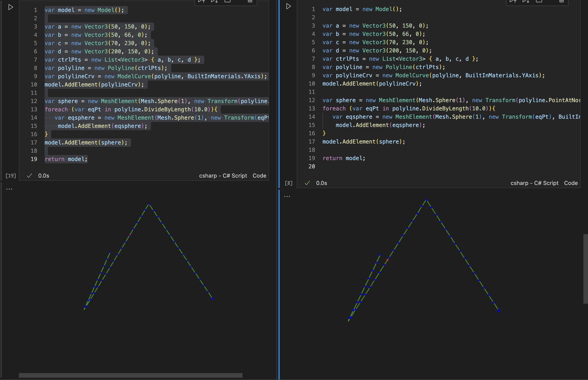Screen dimensions: 588x380
Task: Run the right notebook cell
Action: pyautogui.click(x=288, y=6)
